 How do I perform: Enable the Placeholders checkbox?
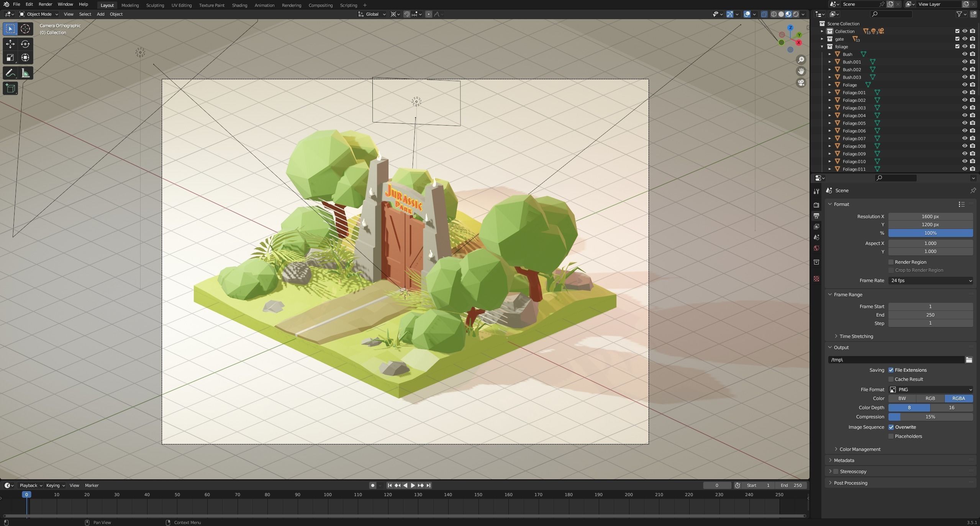coord(891,436)
